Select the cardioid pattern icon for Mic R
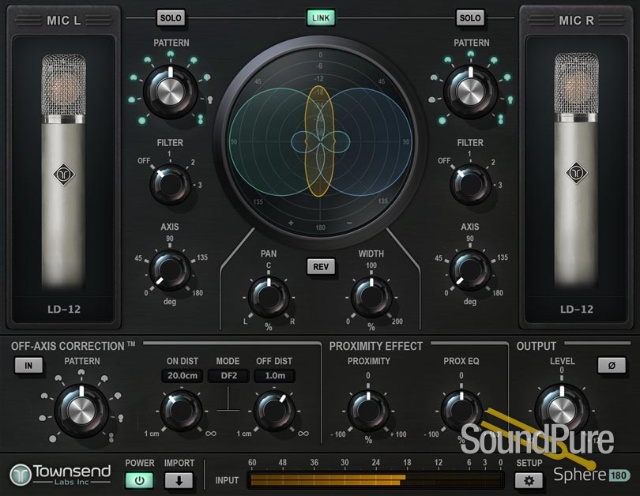Viewport: 640px width, 496px height. click(x=471, y=54)
